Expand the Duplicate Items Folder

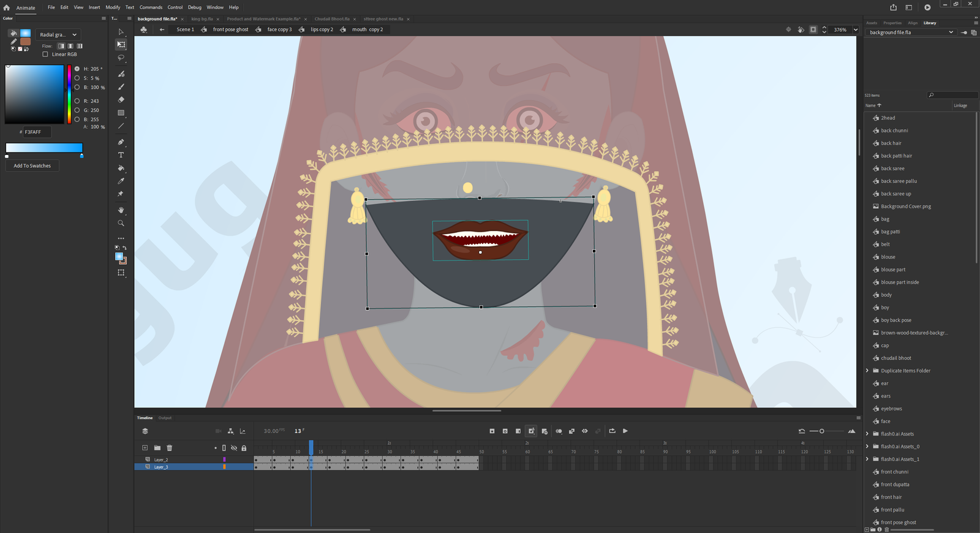[867, 371]
